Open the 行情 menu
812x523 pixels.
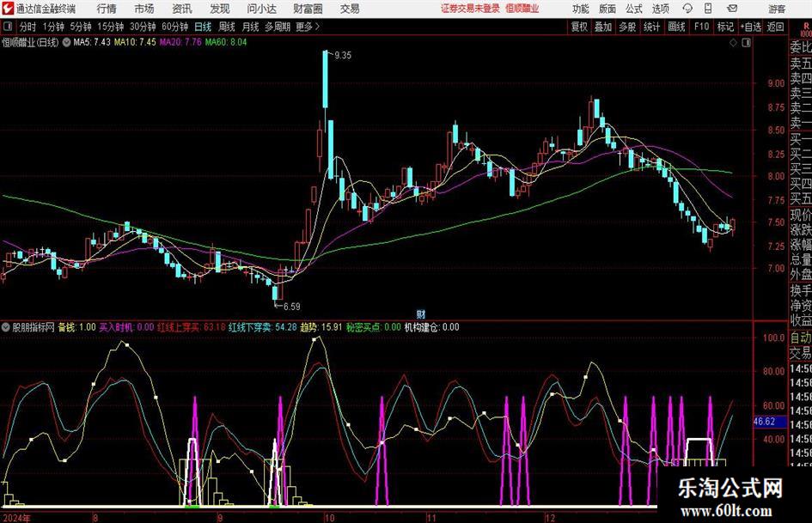click(x=107, y=9)
